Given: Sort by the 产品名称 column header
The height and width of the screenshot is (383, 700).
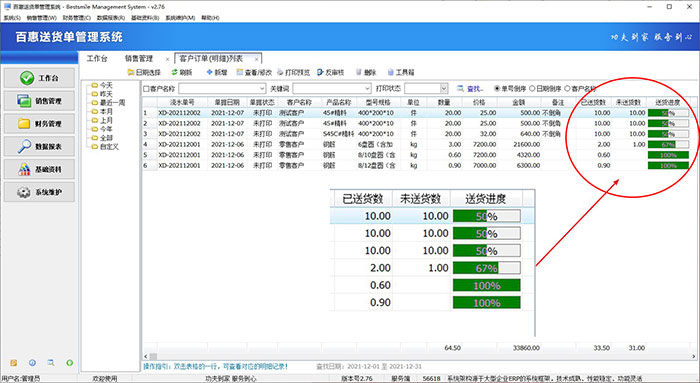Looking at the screenshot, I should 338,102.
